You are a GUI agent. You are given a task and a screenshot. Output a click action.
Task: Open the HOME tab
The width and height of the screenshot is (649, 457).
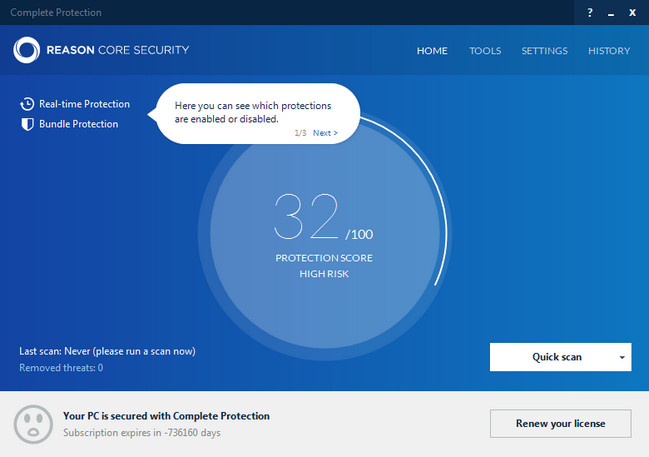point(432,51)
